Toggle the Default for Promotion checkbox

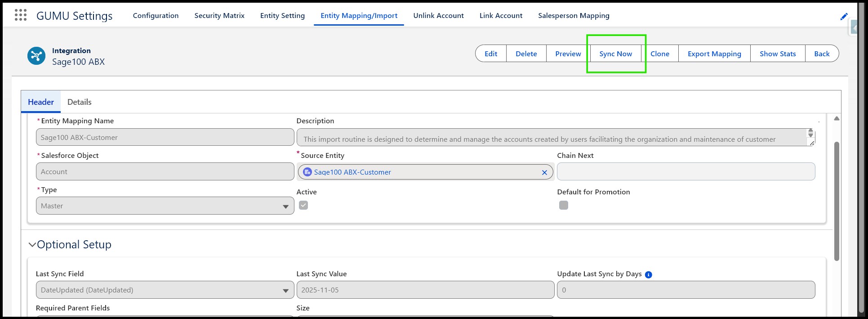tap(563, 205)
